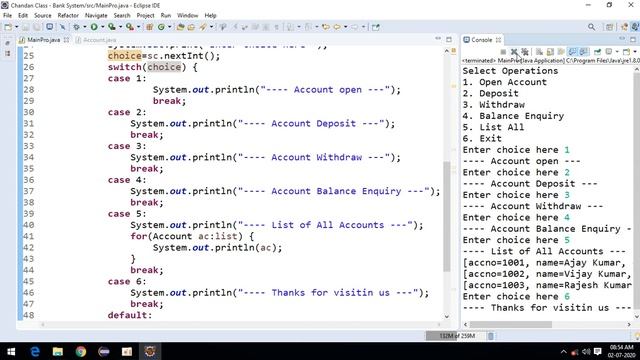Viewport: 640px width, 360px height.
Task: Click heap status 132M of 259M
Action: pos(457,336)
